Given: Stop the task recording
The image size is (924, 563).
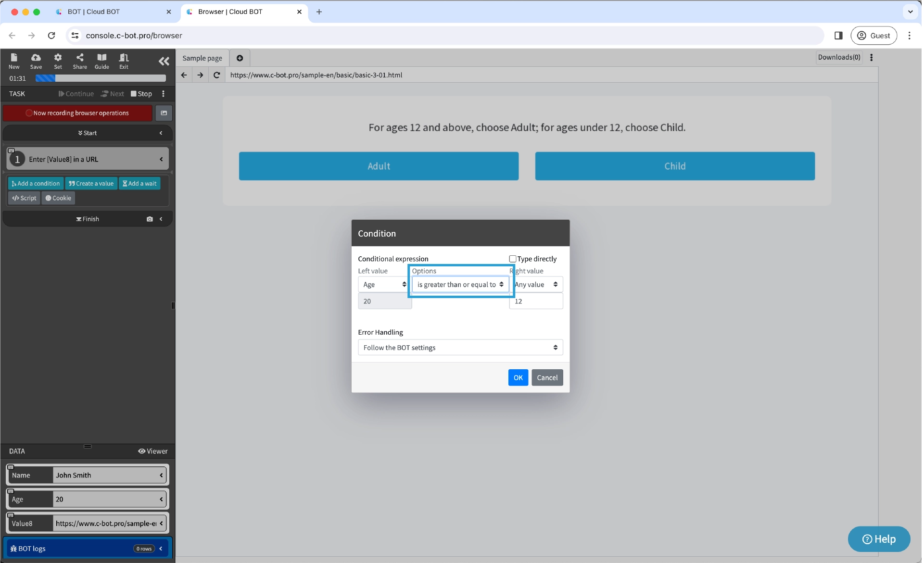Looking at the screenshot, I should pyautogui.click(x=141, y=94).
